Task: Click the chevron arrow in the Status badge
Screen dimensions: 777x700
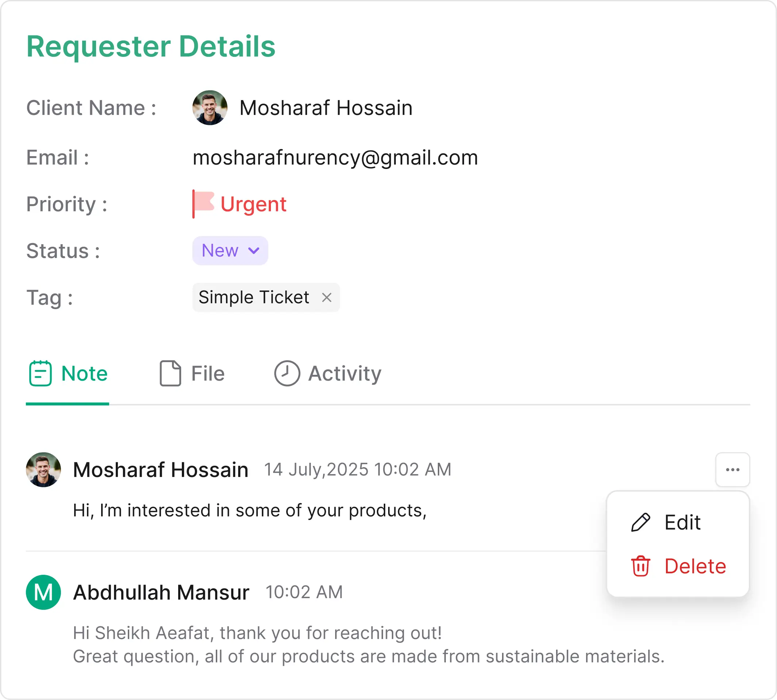Action: (254, 251)
